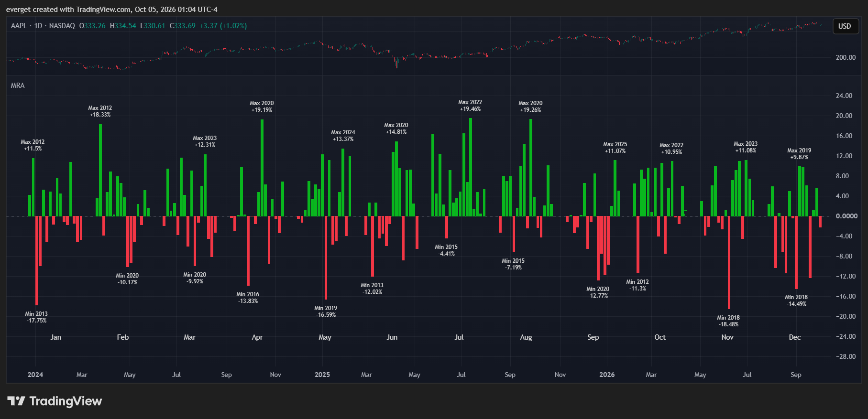Click the 'Min 2015 -4.41%' label
Viewport: 868px width, 419px height.
(x=446, y=250)
